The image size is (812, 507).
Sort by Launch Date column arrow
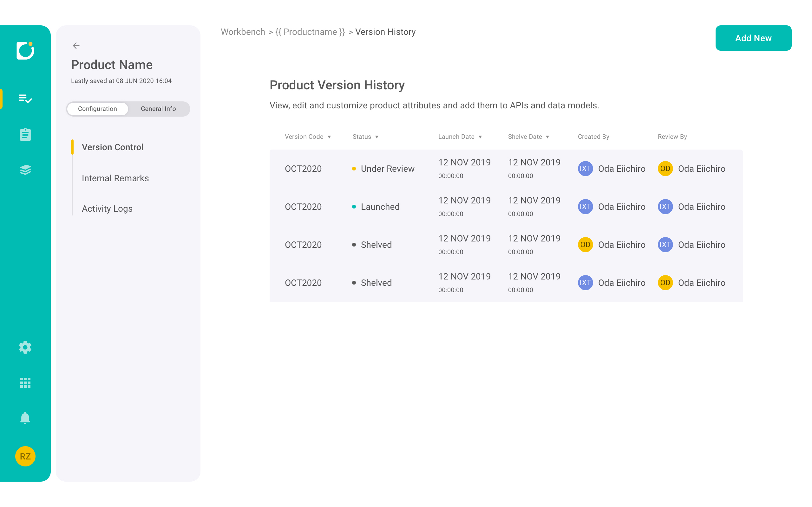[480, 137]
